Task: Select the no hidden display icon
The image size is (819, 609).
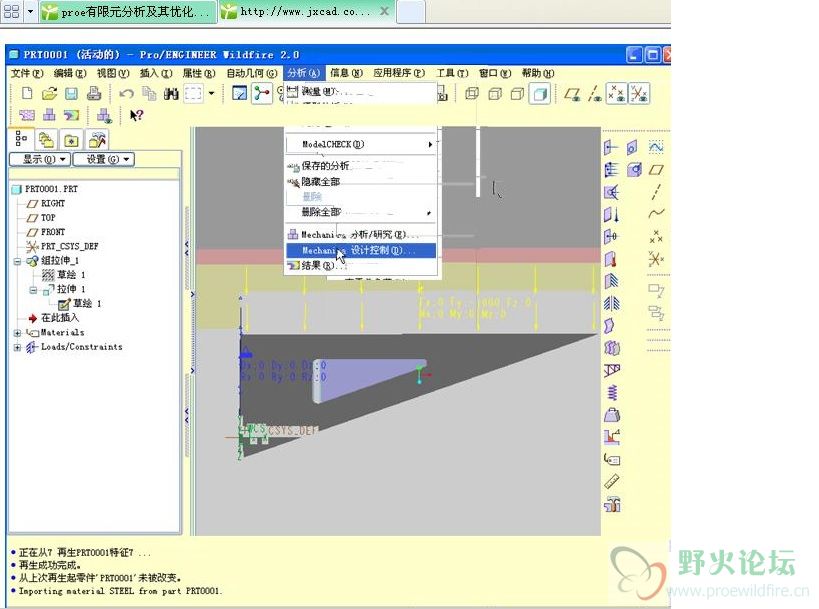Action: tap(517, 93)
